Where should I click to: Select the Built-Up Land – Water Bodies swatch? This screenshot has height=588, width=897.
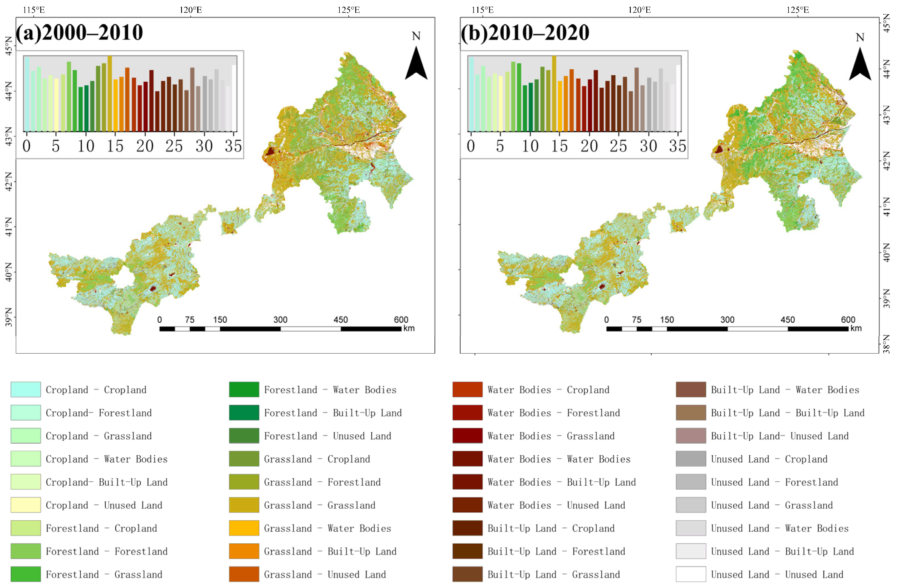pyautogui.click(x=691, y=389)
